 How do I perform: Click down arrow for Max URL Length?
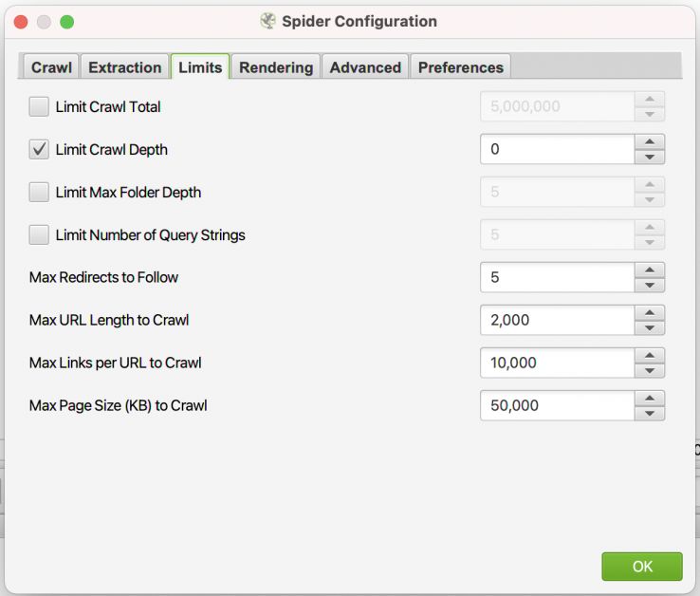[x=650, y=327]
